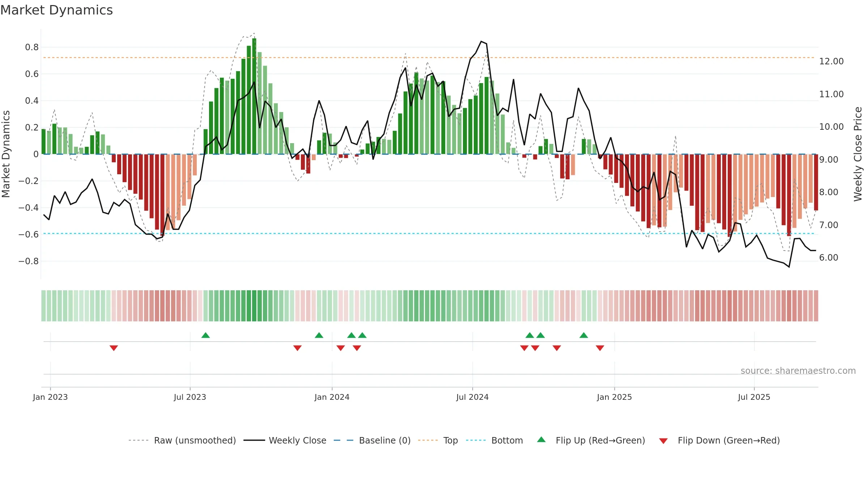The height and width of the screenshot is (488, 868).
Task: Click the 12.00 price axis label
Action: (831, 61)
